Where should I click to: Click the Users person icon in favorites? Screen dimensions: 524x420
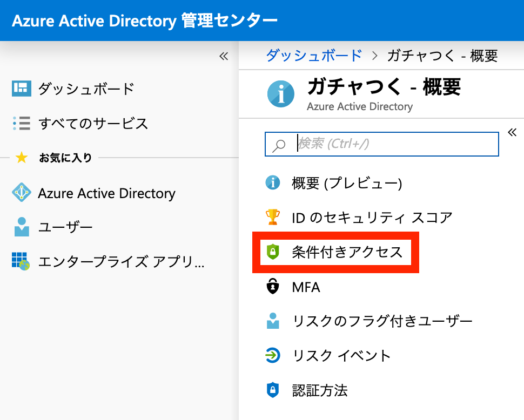pos(22,227)
